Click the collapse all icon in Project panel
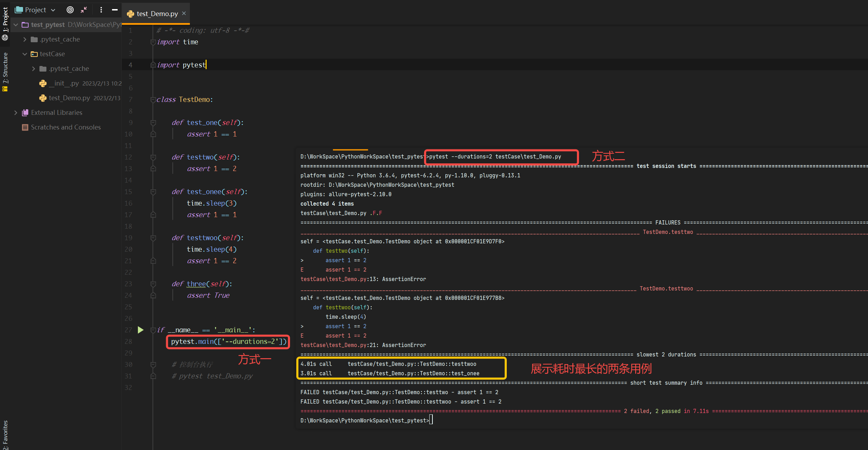 tap(84, 10)
